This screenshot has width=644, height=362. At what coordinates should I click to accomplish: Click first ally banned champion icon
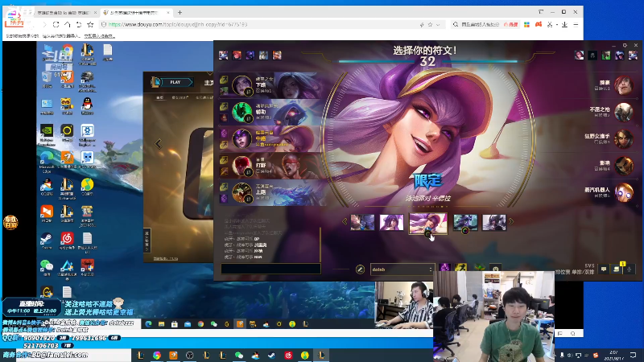(x=224, y=55)
